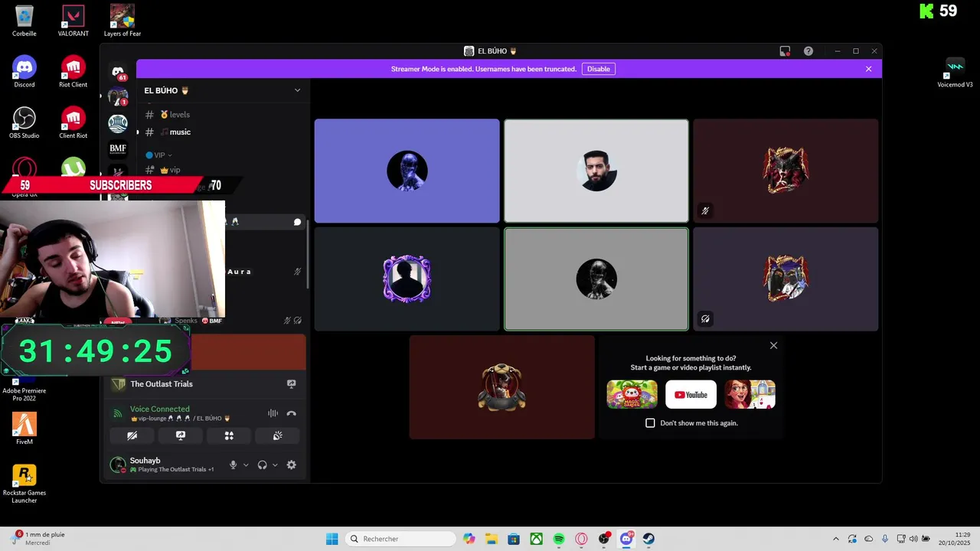Viewport: 980px width, 551px height.
Task: Open Corbeille recycle bin on desktop
Action: click(x=24, y=21)
